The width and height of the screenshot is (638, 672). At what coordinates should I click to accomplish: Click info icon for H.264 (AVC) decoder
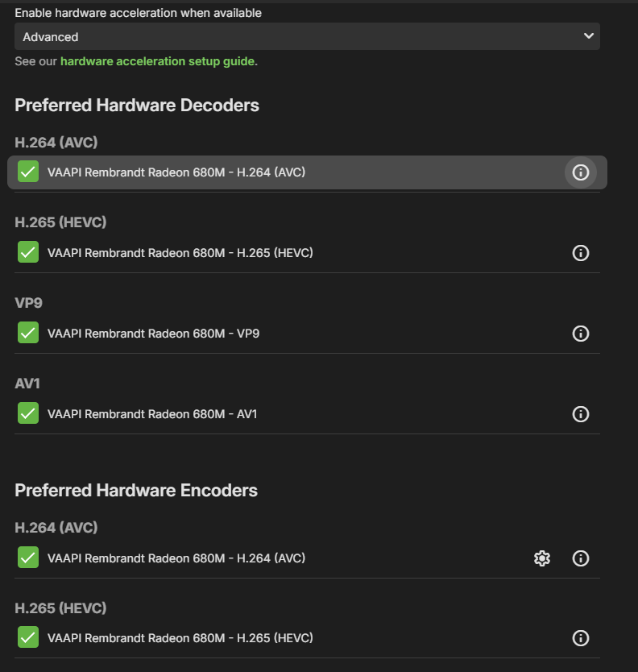[x=580, y=172]
